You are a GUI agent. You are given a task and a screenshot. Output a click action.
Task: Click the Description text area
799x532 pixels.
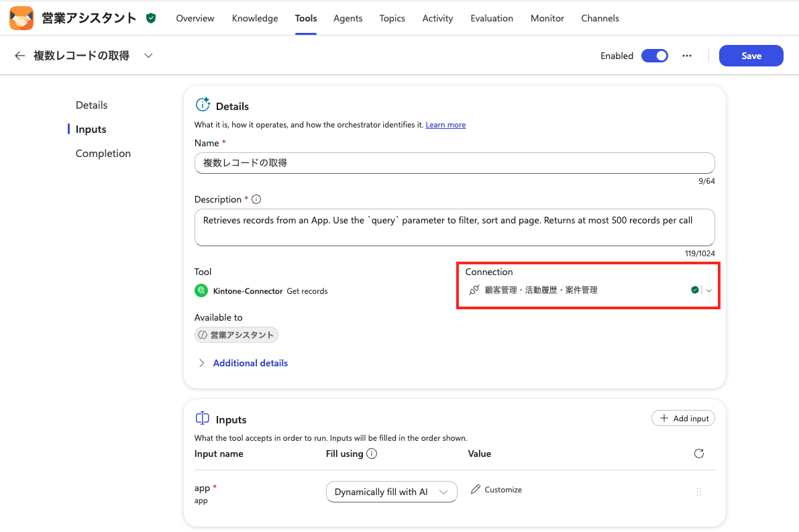(455, 227)
